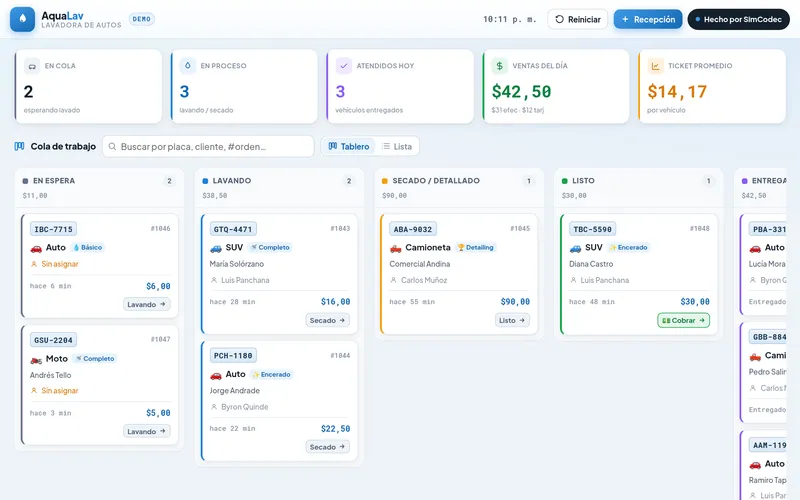Click the ABA-9032 plate tag
Viewport: 800px width, 500px height.
pos(413,229)
